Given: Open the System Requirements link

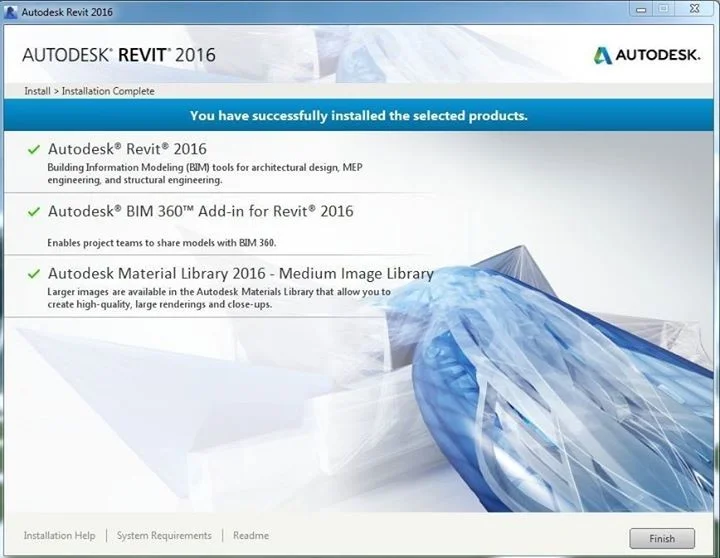Looking at the screenshot, I should pyautogui.click(x=164, y=535).
